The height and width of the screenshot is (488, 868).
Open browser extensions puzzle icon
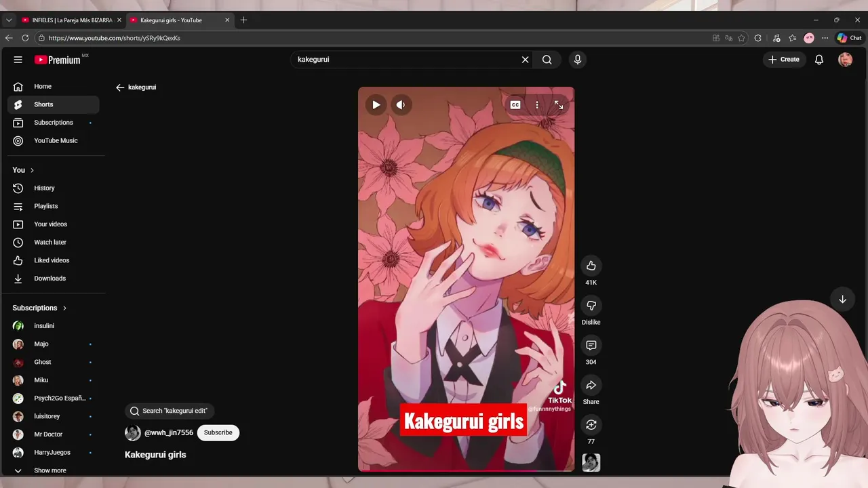(x=758, y=38)
